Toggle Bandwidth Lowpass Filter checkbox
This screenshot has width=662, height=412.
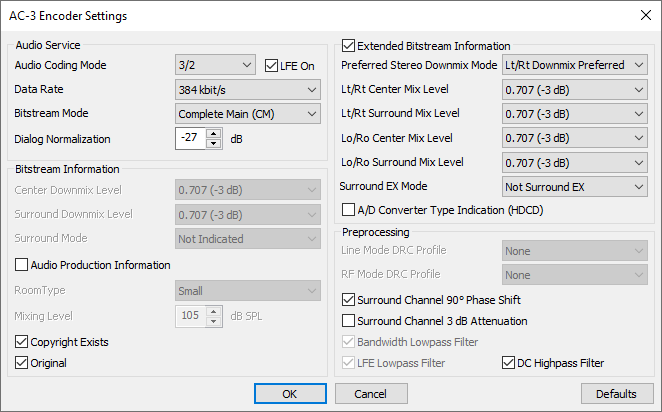pos(348,342)
